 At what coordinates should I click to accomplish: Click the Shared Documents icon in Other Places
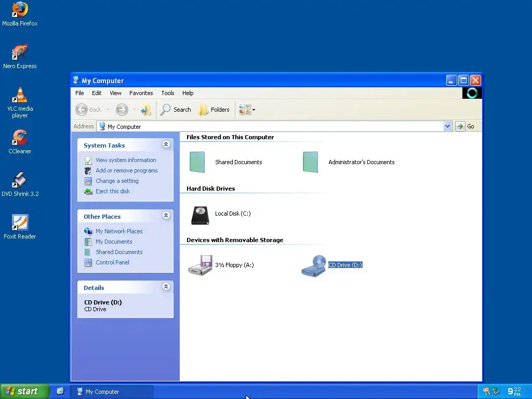coord(87,252)
